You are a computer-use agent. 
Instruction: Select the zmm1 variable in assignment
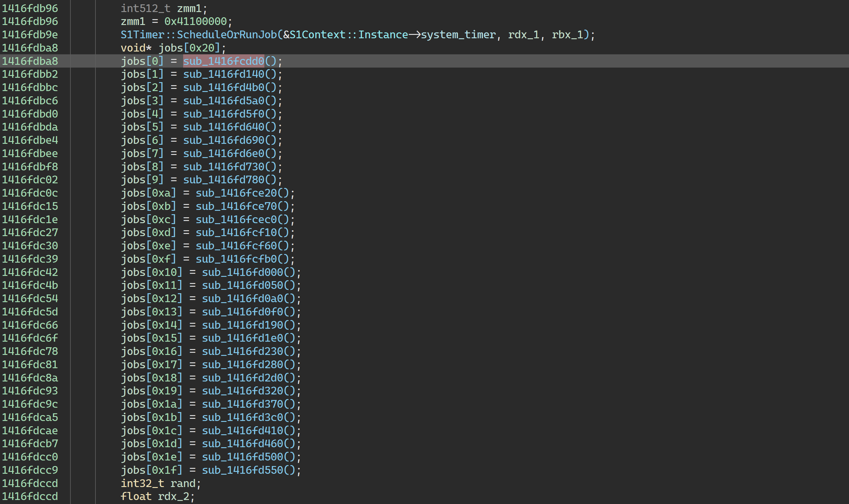pyautogui.click(x=133, y=21)
